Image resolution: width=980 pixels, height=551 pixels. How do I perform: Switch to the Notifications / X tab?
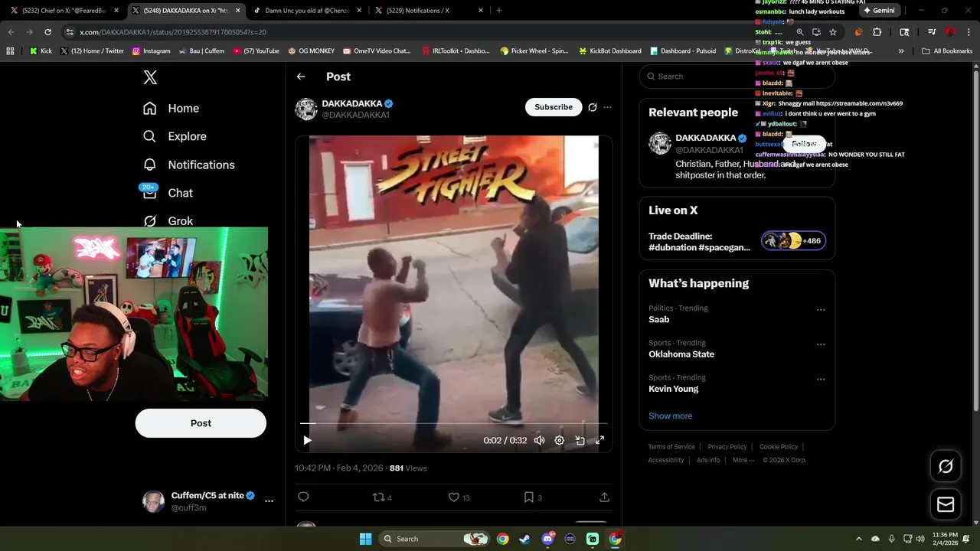point(428,11)
